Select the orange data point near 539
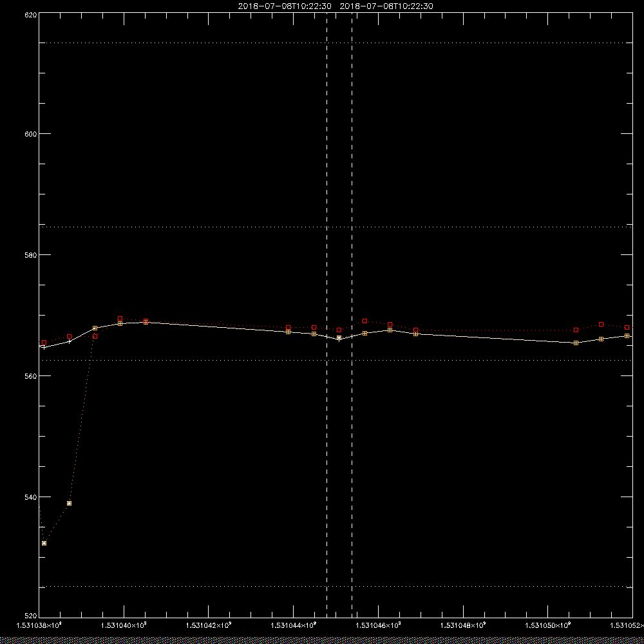The width and height of the screenshot is (644, 644). click(x=69, y=504)
